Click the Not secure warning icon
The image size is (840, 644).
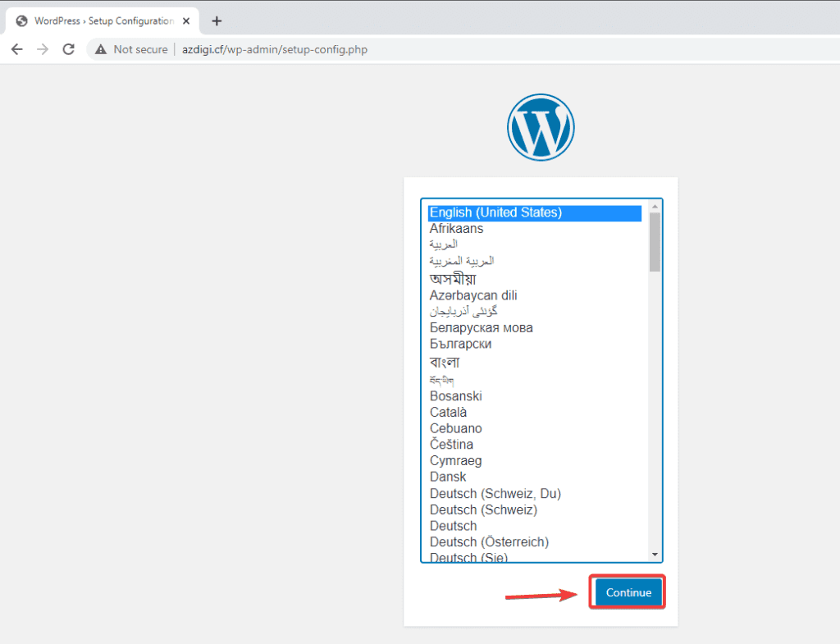tap(101, 49)
